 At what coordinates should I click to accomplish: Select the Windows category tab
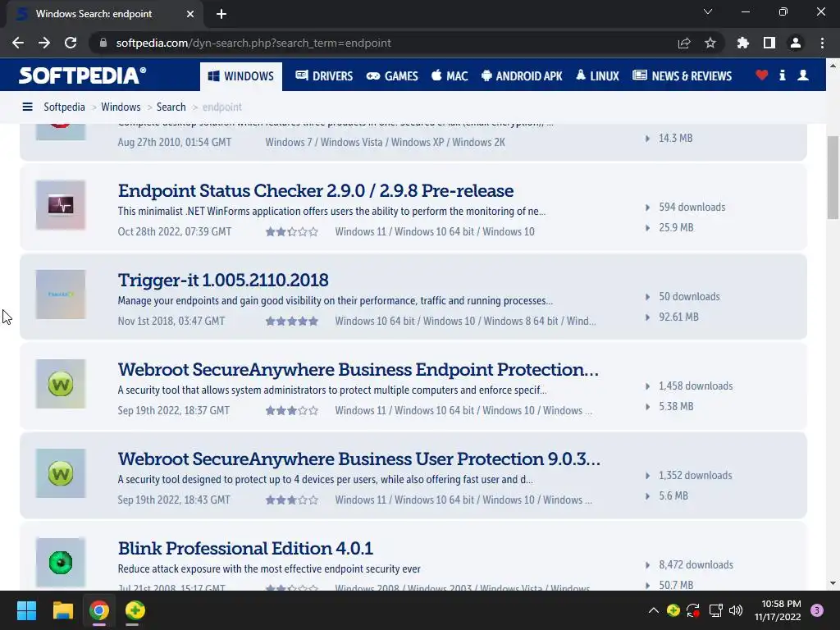pos(241,76)
